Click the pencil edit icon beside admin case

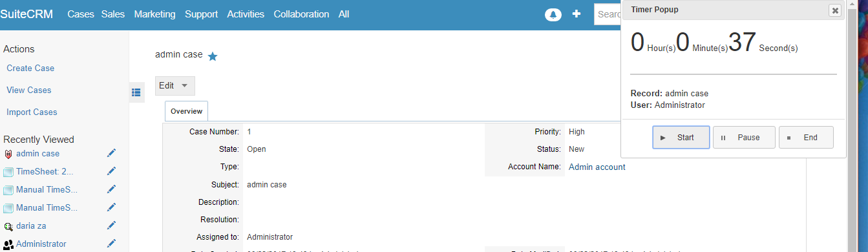coord(111,153)
